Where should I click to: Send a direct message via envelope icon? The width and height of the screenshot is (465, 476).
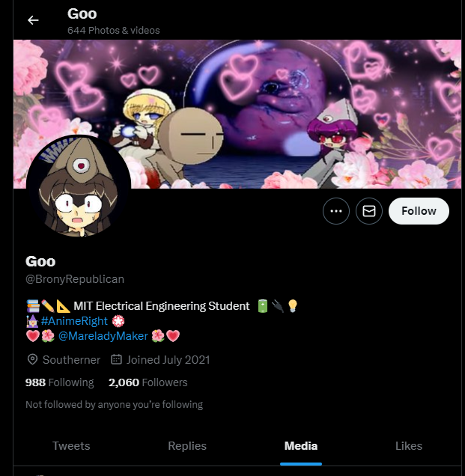click(x=369, y=211)
